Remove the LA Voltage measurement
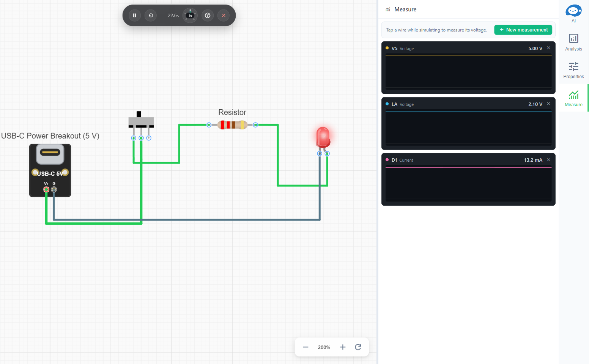Image resolution: width=589 pixels, height=364 pixels. (548, 104)
